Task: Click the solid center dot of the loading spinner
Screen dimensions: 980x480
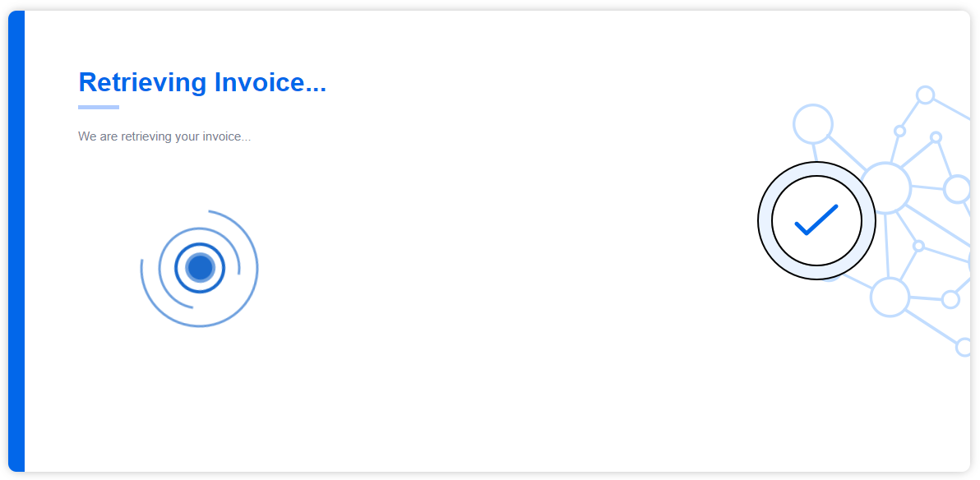Action: point(200,267)
